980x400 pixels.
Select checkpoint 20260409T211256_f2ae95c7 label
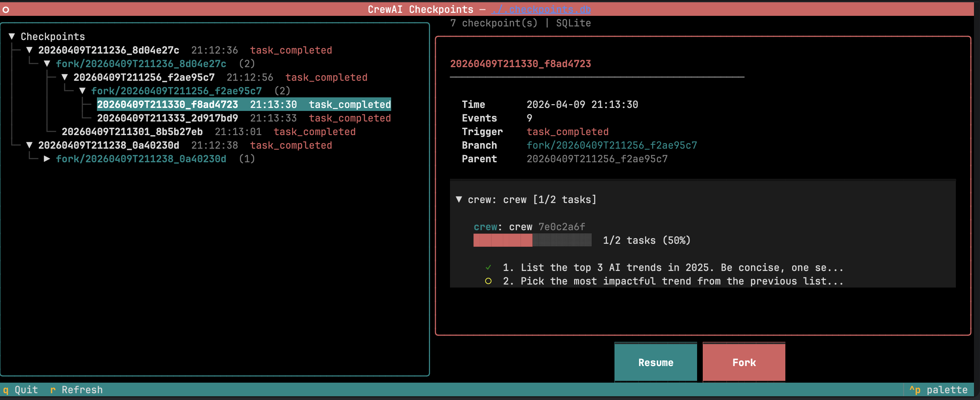point(144,77)
